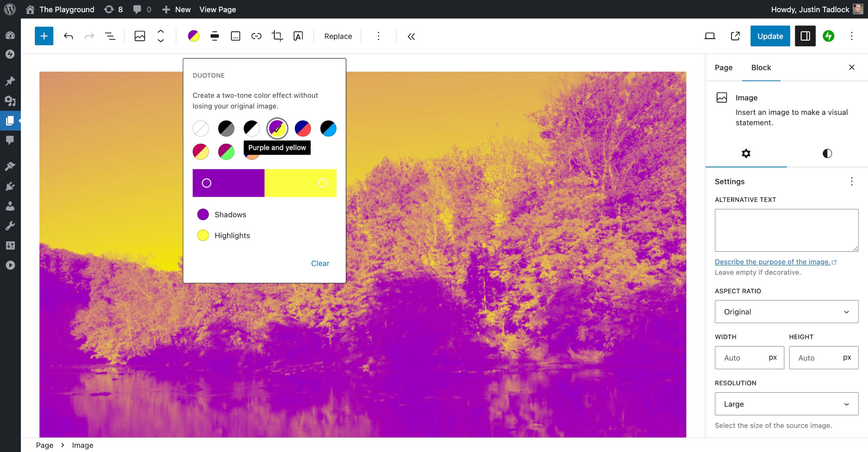
Task: Open the Document Overview list icon
Action: point(110,36)
